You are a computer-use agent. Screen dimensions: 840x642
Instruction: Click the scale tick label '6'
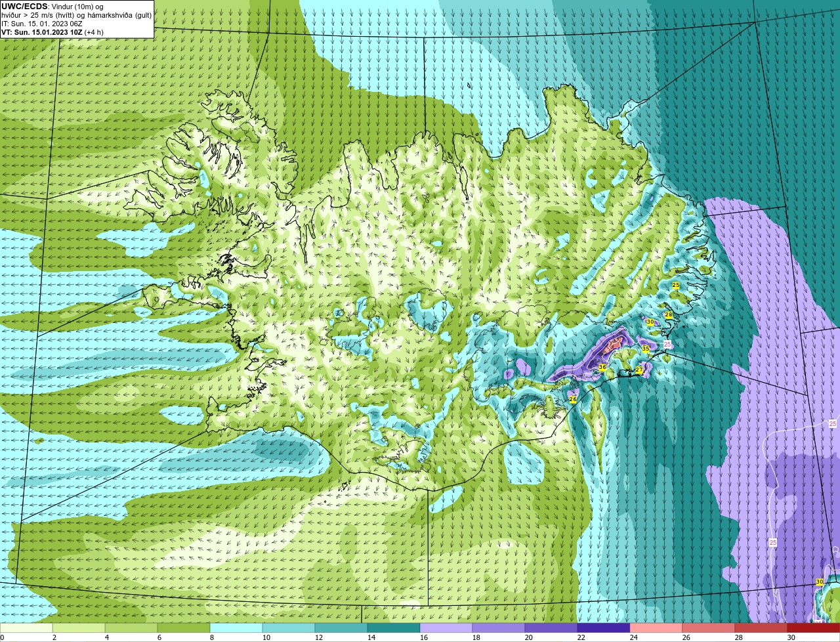pyautogui.click(x=159, y=637)
